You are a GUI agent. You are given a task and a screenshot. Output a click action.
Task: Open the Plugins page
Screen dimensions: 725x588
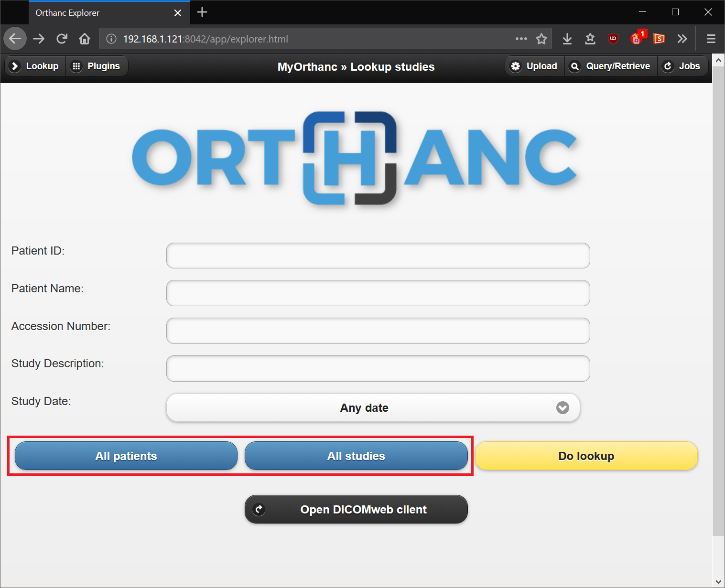[97, 66]
